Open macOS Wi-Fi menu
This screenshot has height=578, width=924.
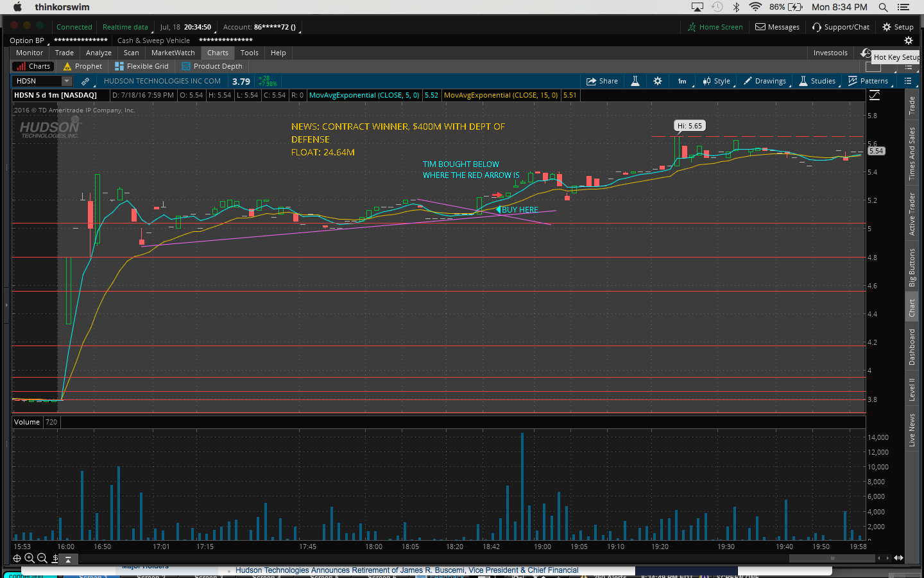[x=756, y=7]
